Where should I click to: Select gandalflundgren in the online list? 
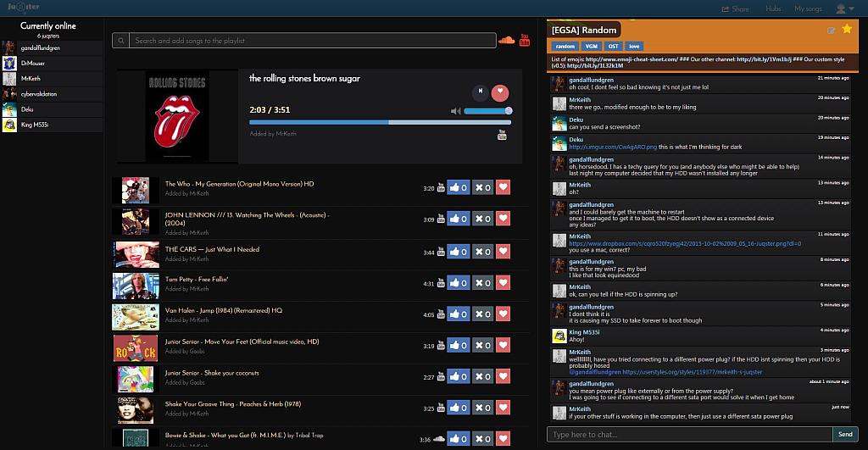[x=52, y=48]
